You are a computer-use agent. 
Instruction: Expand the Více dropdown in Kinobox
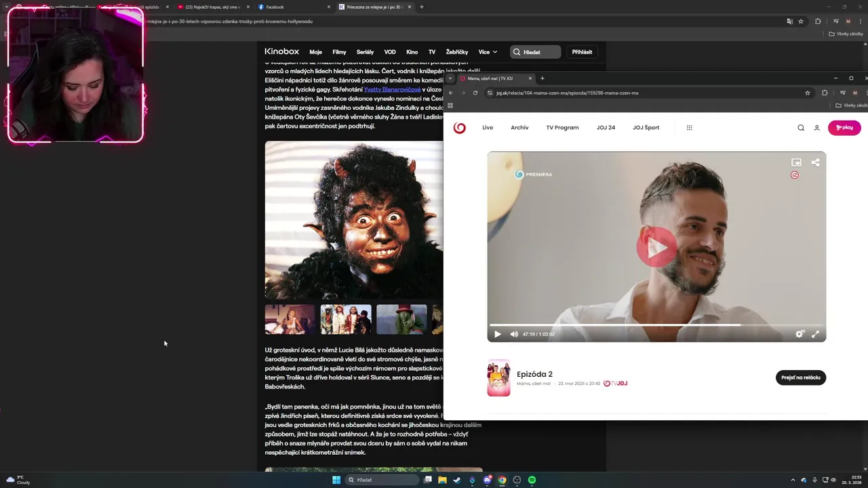488,52
